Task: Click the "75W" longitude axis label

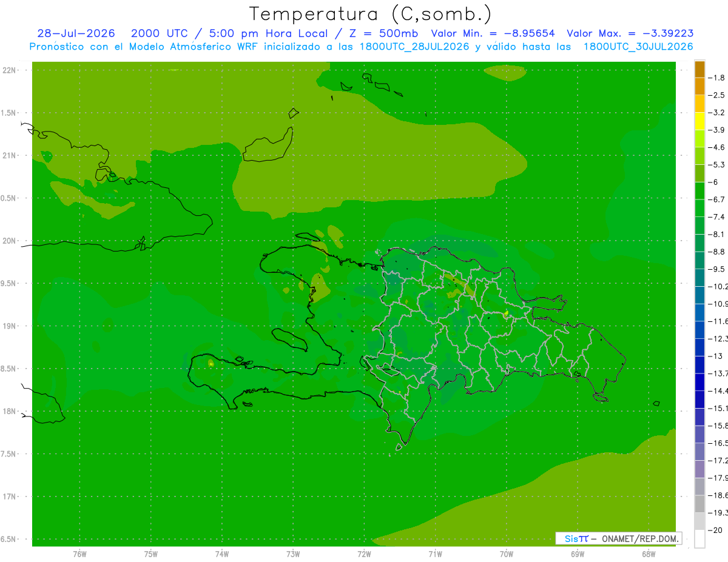Action: pos(151,554)
